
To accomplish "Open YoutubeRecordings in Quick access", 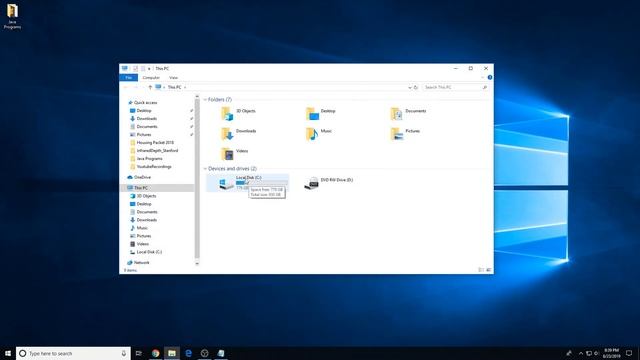I will click(x=154, y=167).
